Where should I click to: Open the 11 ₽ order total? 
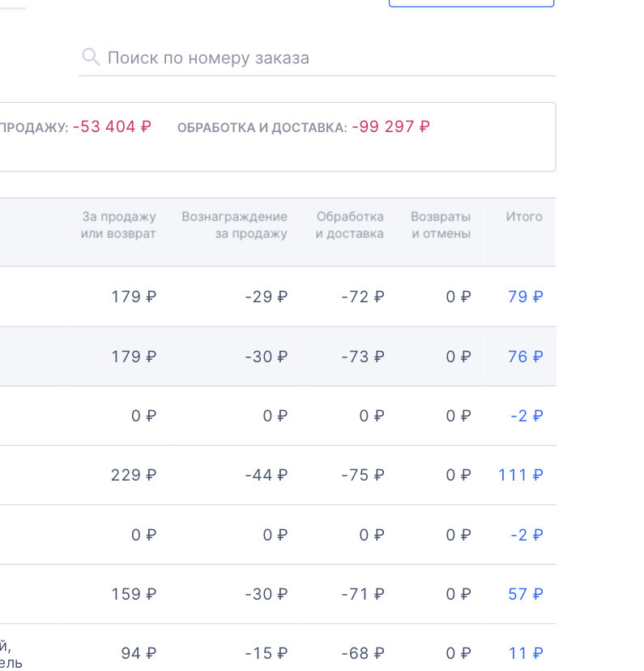[x=525, y=652]
